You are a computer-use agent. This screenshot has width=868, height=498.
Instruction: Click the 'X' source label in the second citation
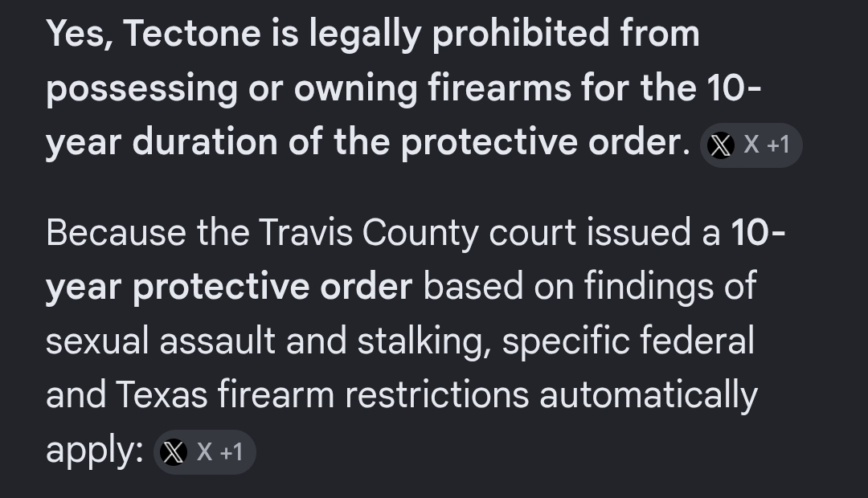204,452
